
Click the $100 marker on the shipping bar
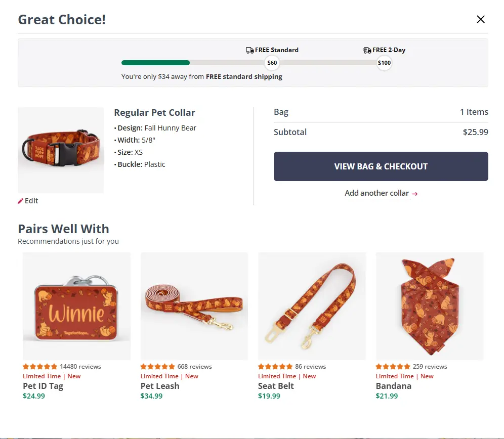click(384, 63)
